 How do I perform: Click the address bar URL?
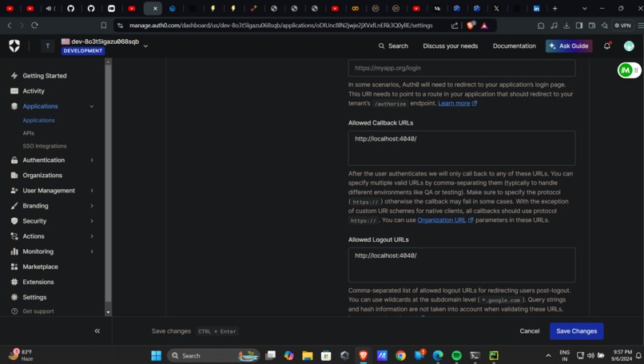281,26
